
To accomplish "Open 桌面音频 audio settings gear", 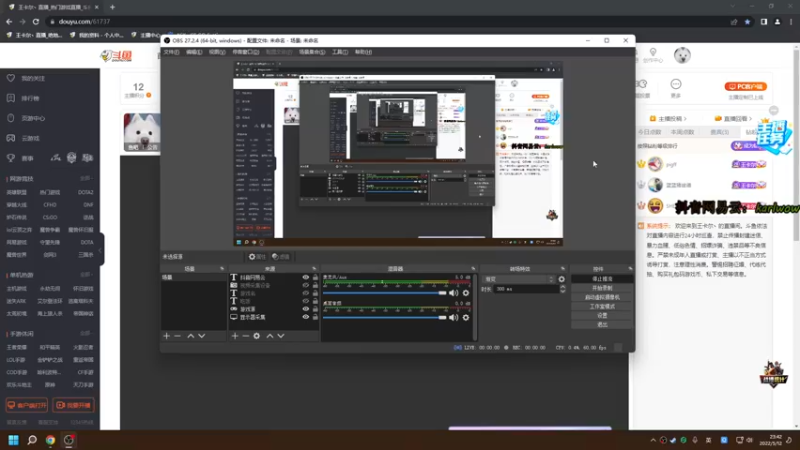I will tap(466, 317).
